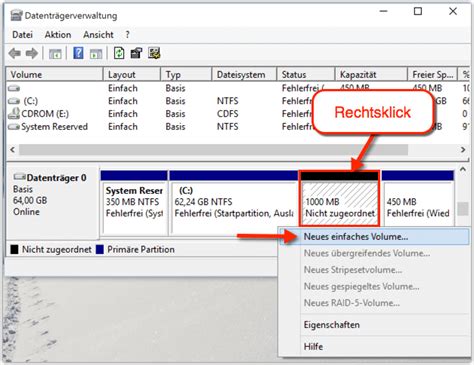The height and width of the screenshot is (365, 474).
Task: Click the disk pane vertical scrollbar thumb
Action: (463, 209)
